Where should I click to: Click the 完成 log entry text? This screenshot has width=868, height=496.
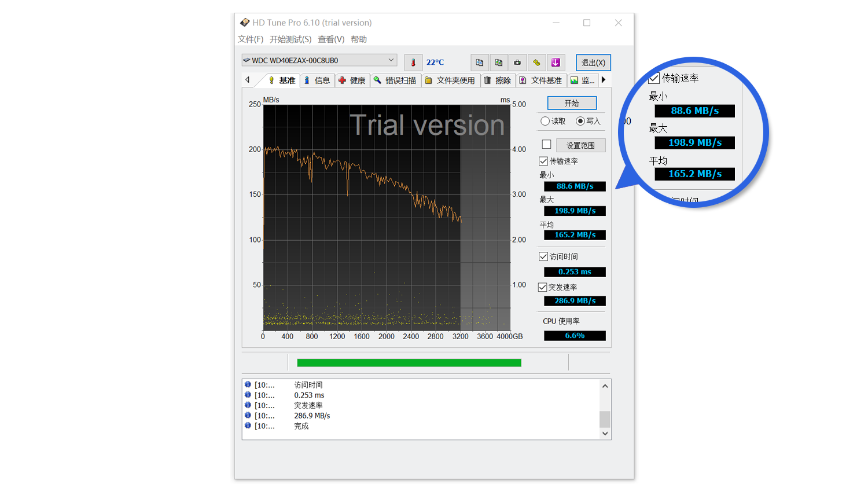[x=301, y=426]
